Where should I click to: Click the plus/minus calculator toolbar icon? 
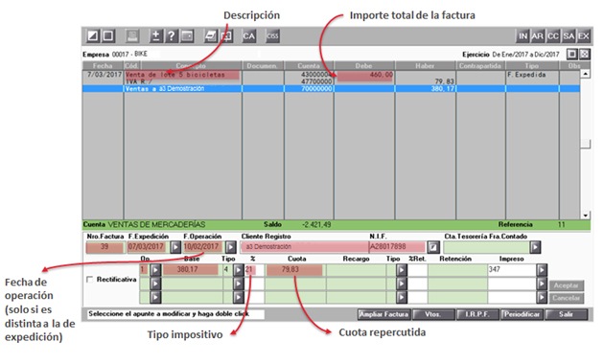pos(155,35)
